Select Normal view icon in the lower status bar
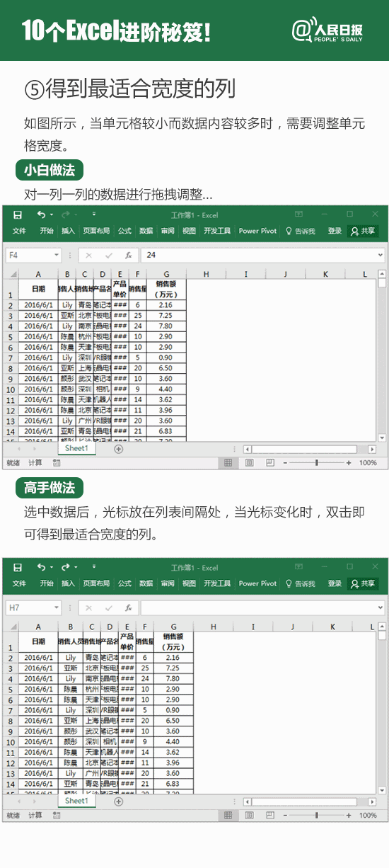 [228, 815]
